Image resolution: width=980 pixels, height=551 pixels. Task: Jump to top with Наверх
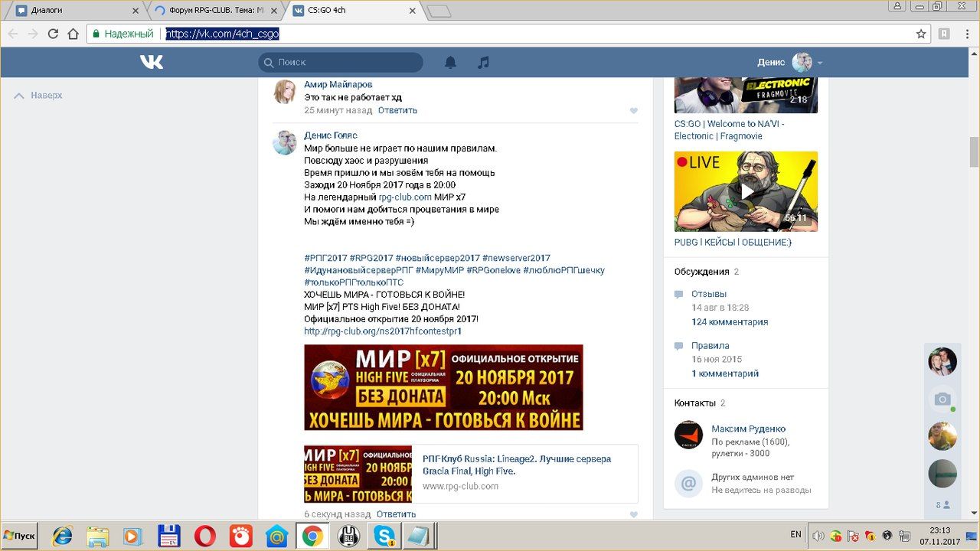[39, 96]
